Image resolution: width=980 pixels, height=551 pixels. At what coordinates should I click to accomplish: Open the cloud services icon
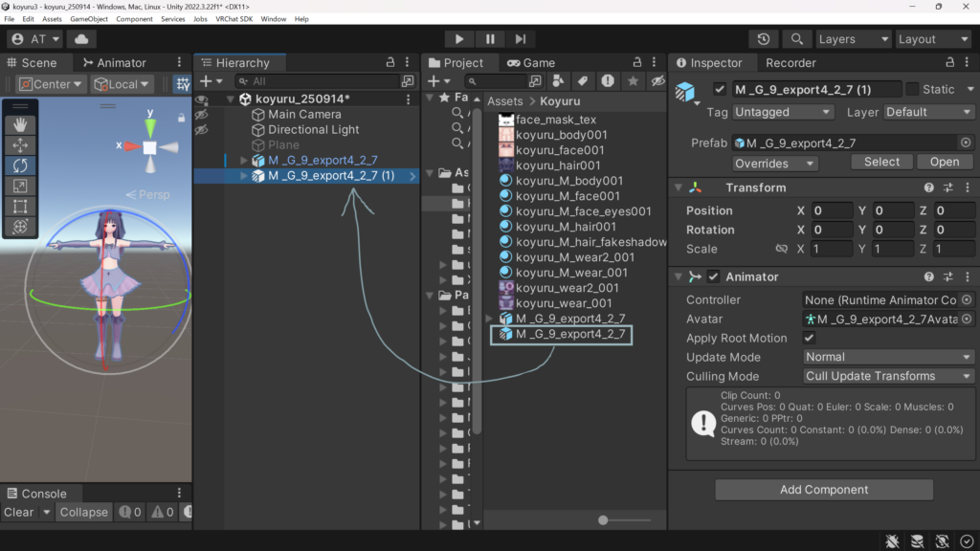[81, 38]
